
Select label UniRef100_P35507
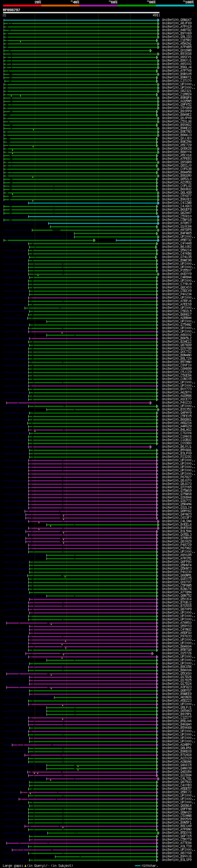click(x=177, y=270)
